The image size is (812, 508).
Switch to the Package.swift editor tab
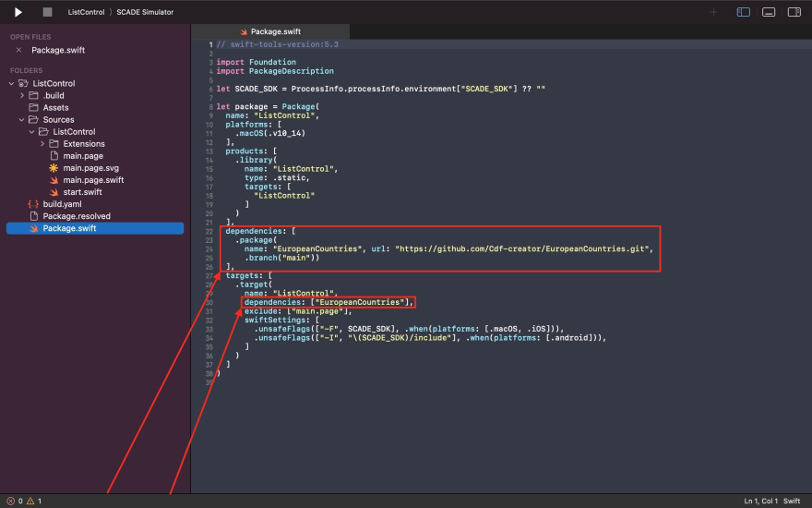point(270,31)
